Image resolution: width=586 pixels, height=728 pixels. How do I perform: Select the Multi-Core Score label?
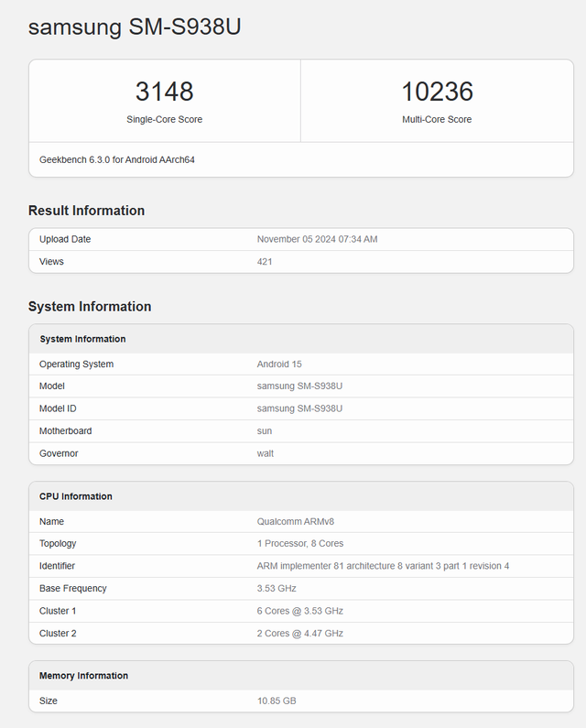pyautogui.click(x=437, y=120)
